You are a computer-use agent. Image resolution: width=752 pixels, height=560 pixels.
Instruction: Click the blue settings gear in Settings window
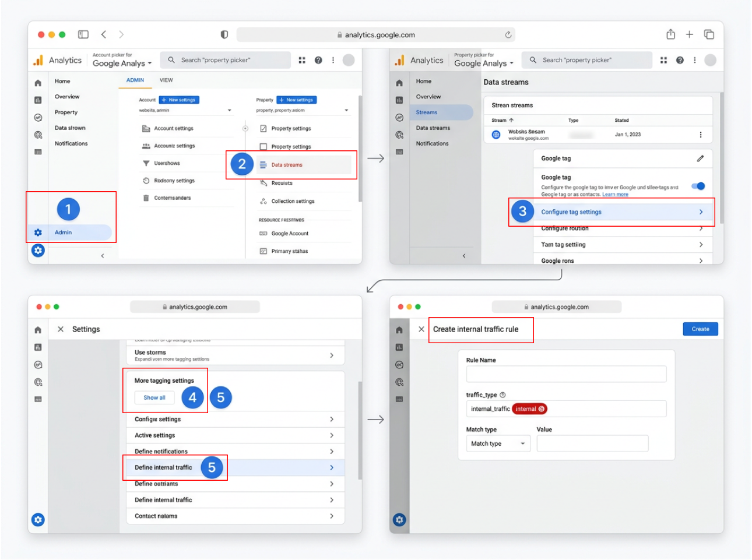38,520
